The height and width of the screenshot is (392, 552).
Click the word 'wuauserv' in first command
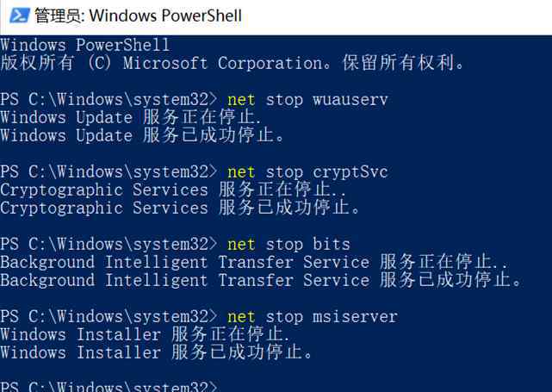[x=350, y=100]
